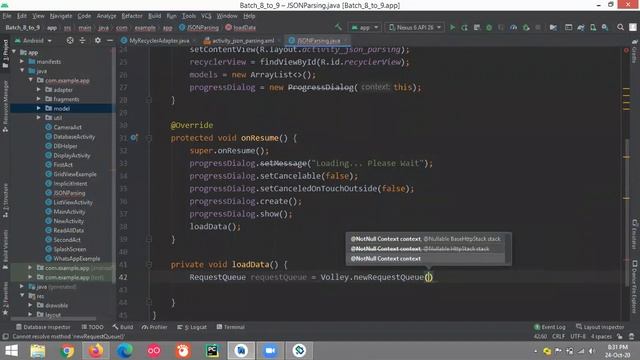
Task: Open the Event Log tool window
Action: coord(550,327)
